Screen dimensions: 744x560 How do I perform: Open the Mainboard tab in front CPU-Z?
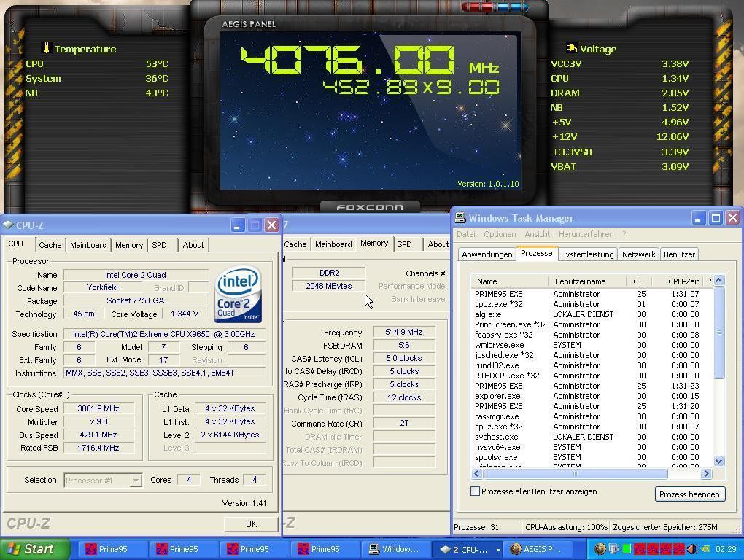(x=88, y=245)
